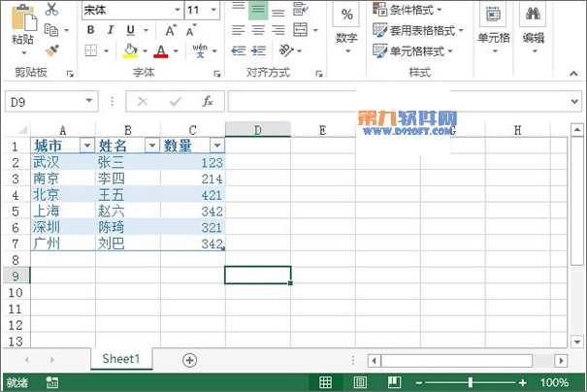Select column D header
Viewport: 587px width, 392px height.
[x=257, y=130]
